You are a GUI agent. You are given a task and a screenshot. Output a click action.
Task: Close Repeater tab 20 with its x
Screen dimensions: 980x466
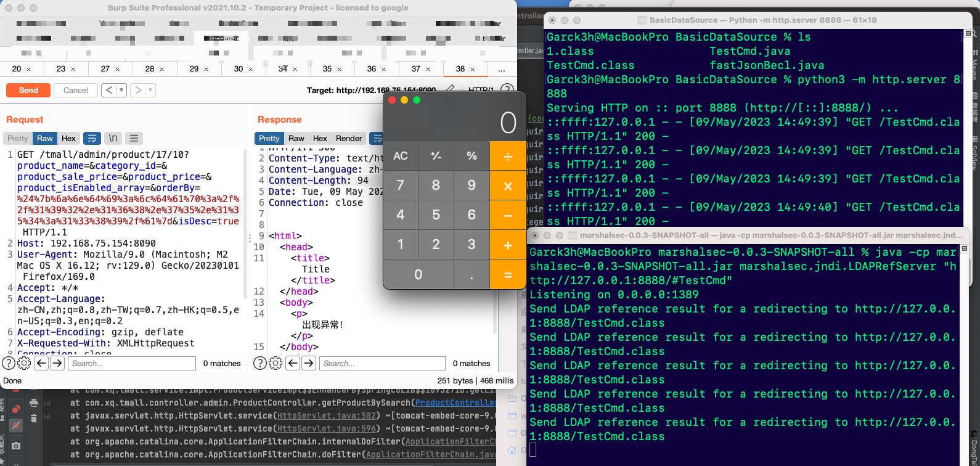pos(28,69)
